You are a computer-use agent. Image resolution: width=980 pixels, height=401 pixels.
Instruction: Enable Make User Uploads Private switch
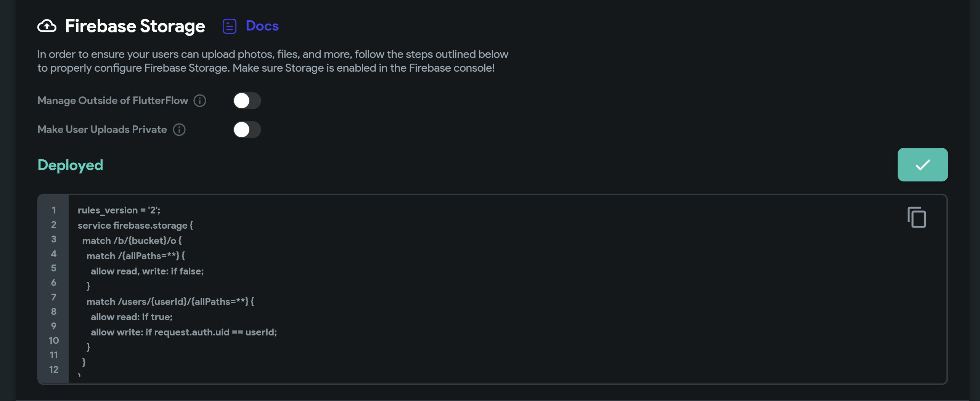click(x=247, y=130)
